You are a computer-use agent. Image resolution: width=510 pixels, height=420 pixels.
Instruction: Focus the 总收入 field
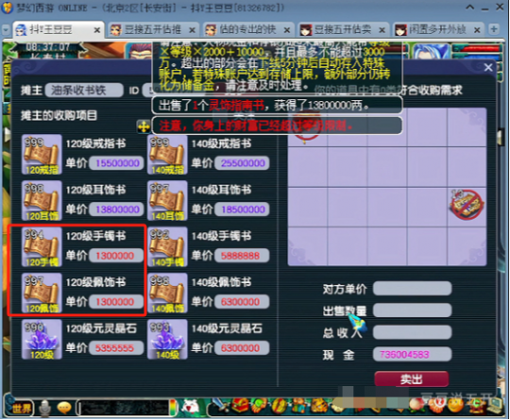(412, 332)
